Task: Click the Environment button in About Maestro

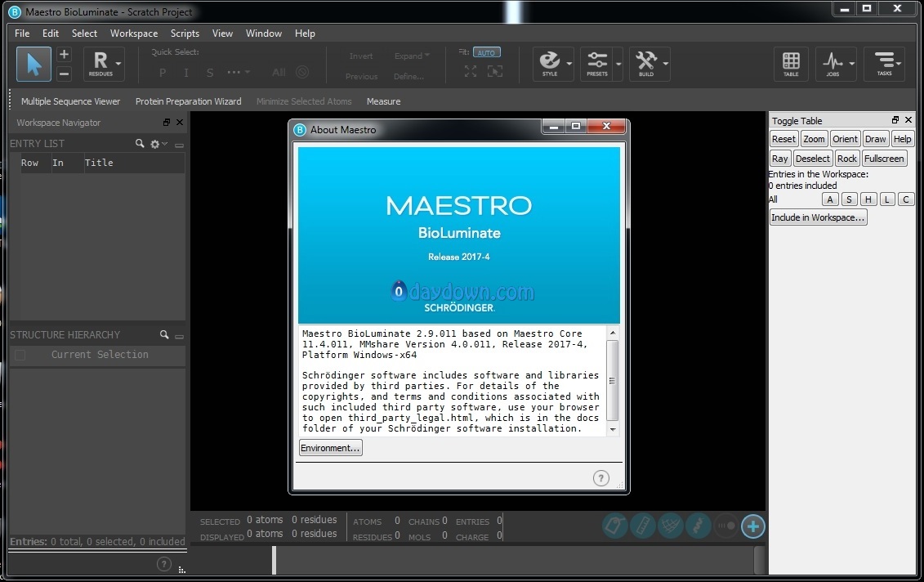Action: point(331,448)
